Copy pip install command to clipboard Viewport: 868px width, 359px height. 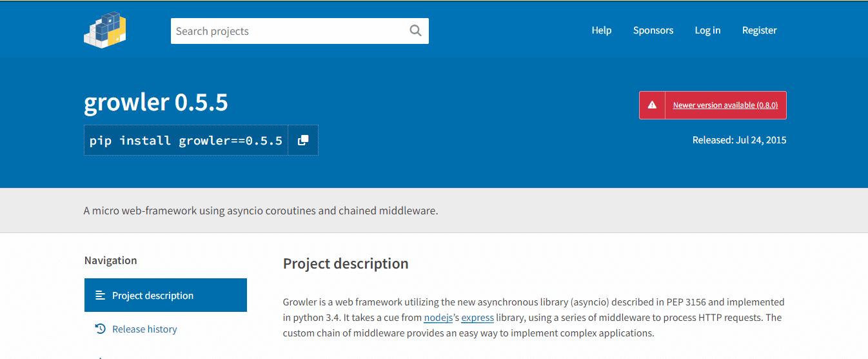(x=303, y=140)
